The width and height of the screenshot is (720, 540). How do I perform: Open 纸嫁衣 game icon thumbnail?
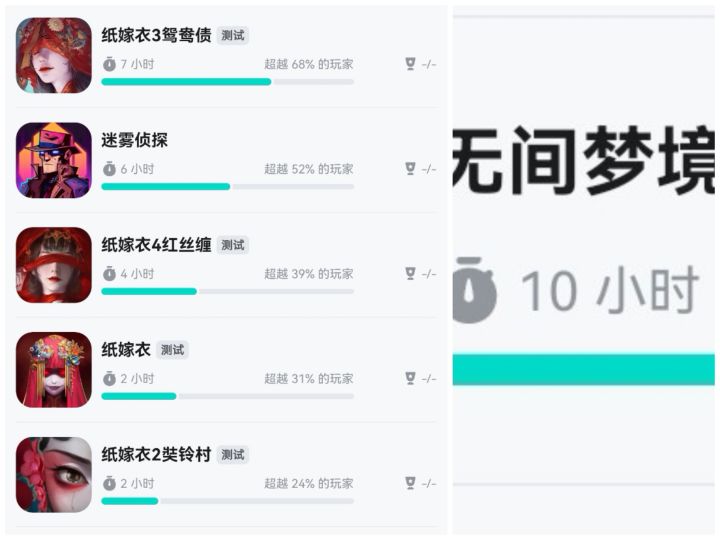54,370
